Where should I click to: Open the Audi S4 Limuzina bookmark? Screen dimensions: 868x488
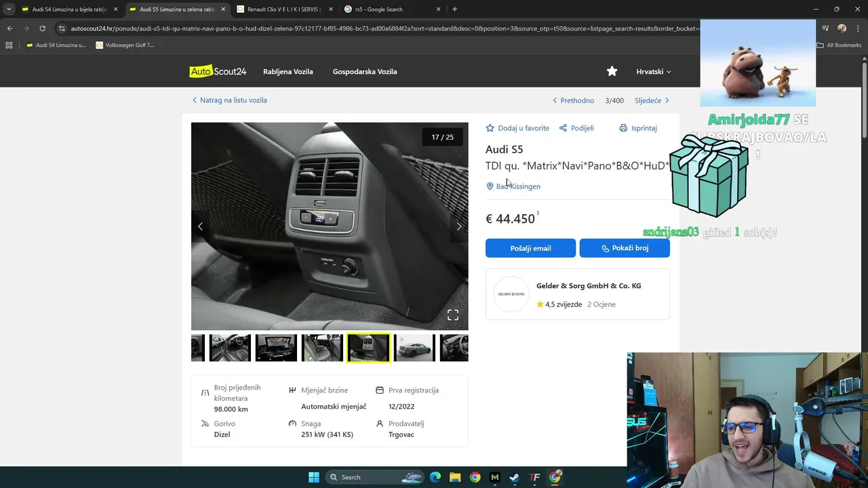56,45
